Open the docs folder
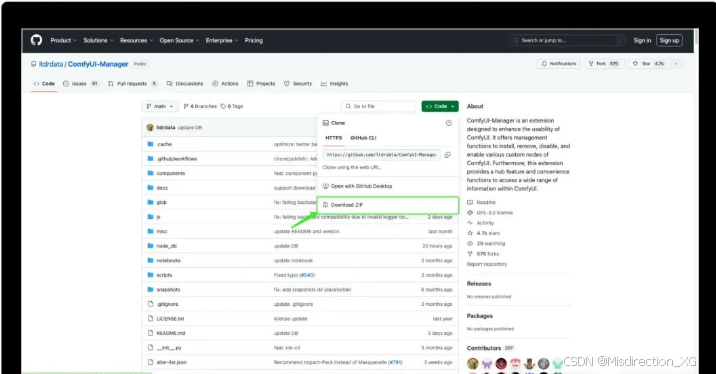The height and width of the screenshot is (374, 716). tap(162, 188)
